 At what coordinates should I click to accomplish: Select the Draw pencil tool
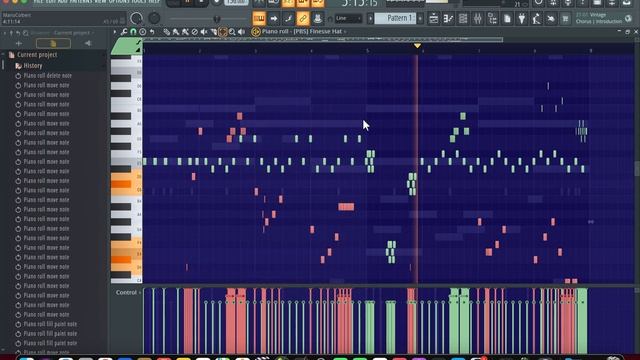167,32
